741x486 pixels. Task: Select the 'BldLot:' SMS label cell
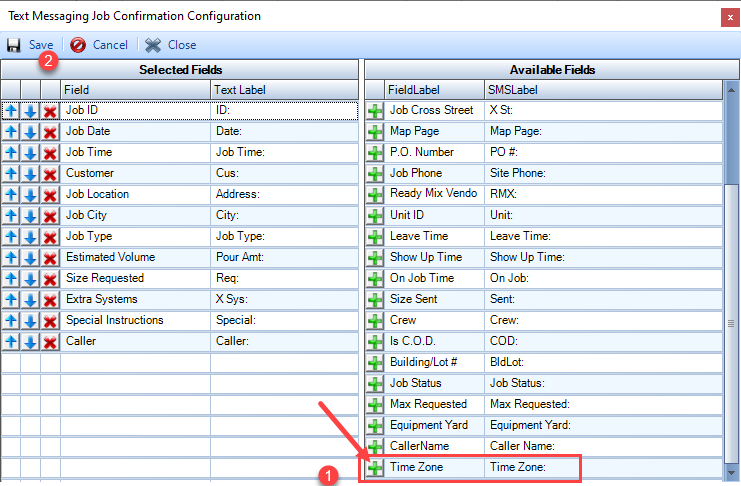603,363
